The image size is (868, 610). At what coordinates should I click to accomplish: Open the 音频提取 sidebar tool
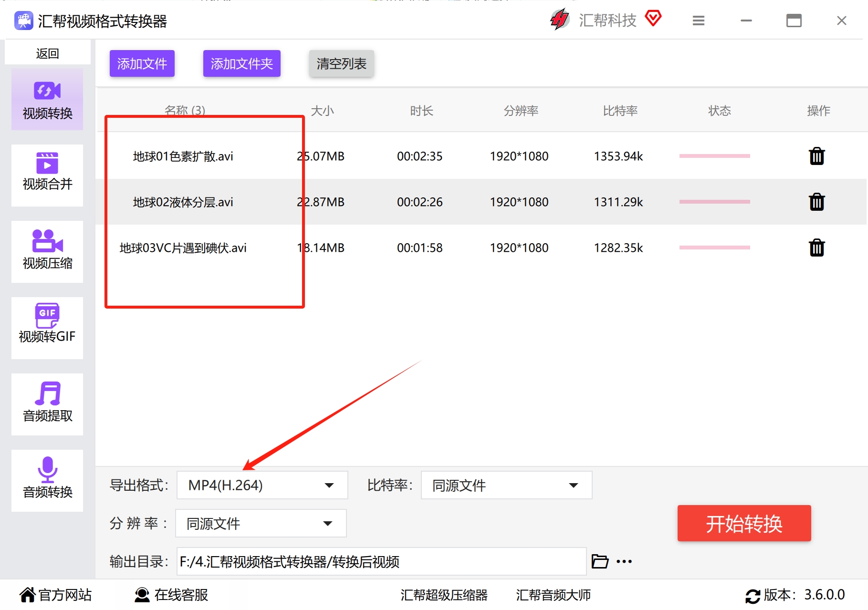(x=47, y=404)
